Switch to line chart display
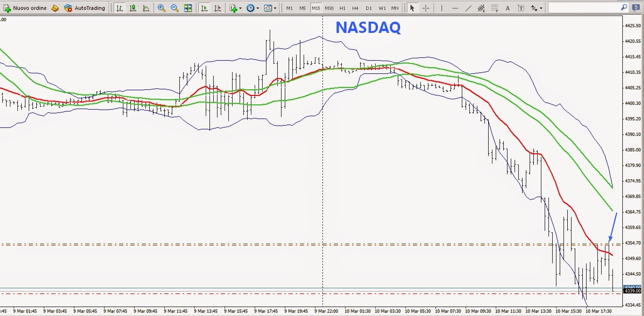Screen dimensions: 644x316 pyautogui.click(x=146, y=8)
